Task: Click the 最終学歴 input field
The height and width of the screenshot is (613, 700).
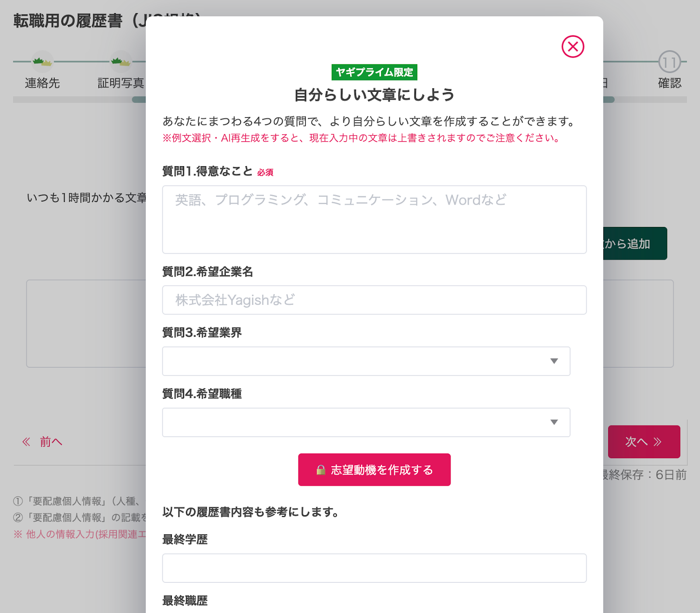Action: click(374, 568)
